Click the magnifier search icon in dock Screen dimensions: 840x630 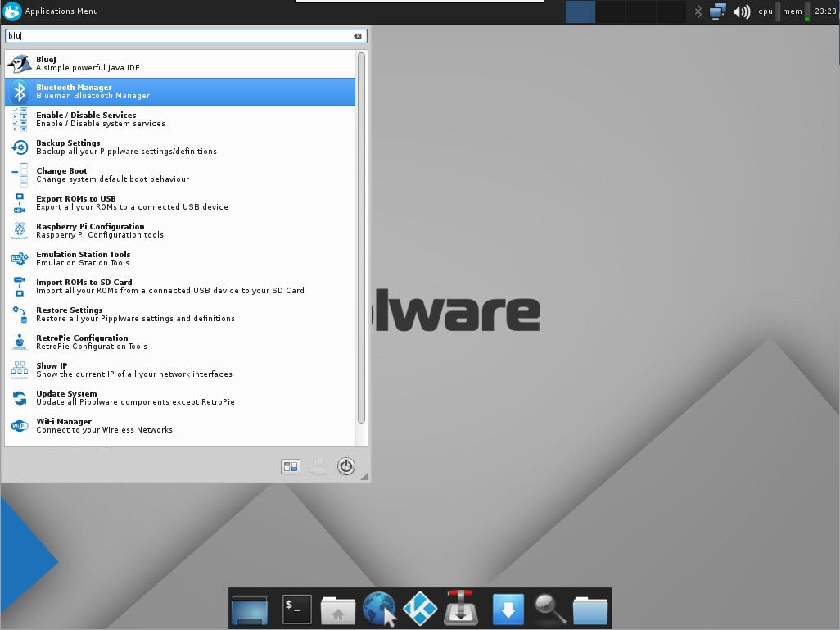[x=549, y=609]
